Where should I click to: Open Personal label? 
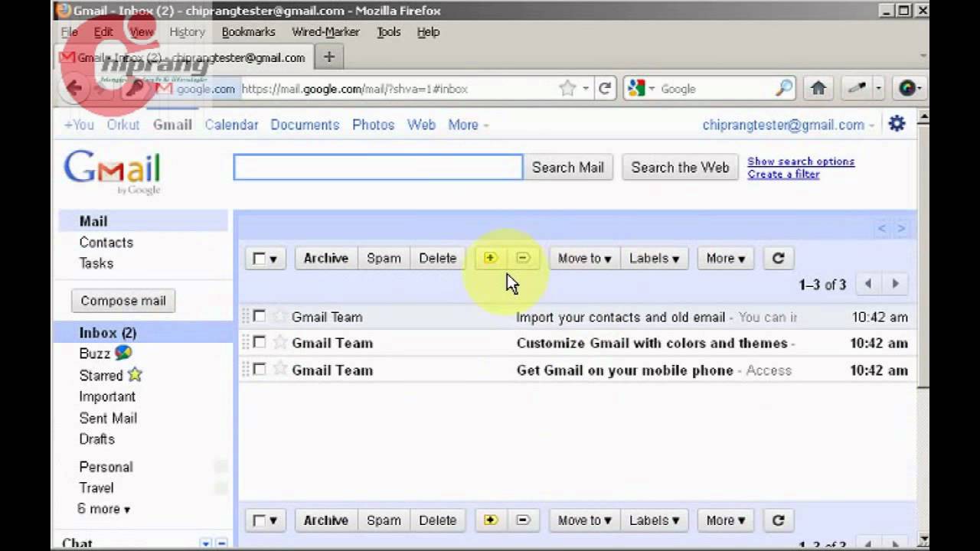point(106,467)
